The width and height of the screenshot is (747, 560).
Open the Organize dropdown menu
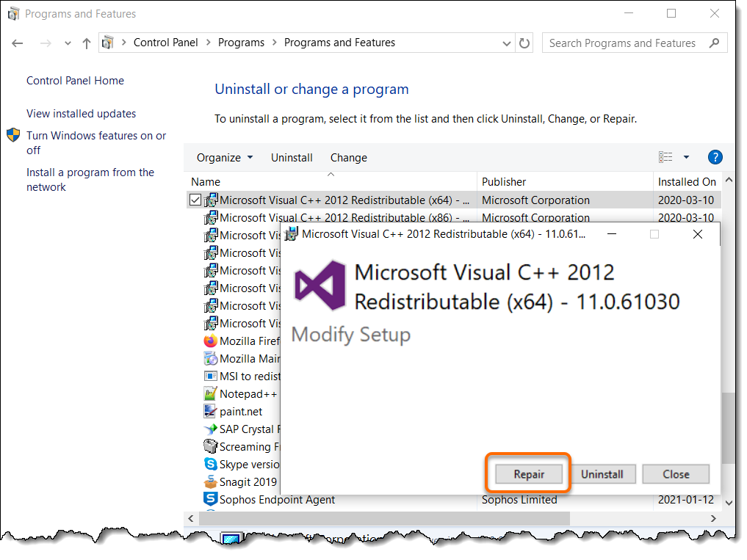coord(224,158)
